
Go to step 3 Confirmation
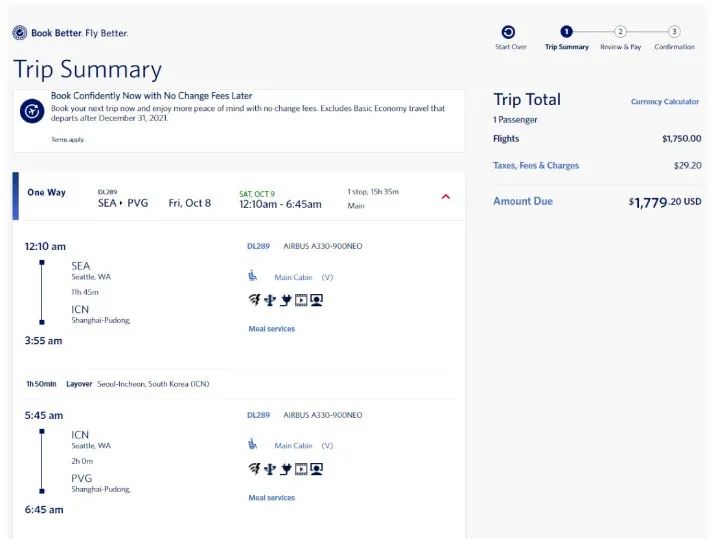674,32
